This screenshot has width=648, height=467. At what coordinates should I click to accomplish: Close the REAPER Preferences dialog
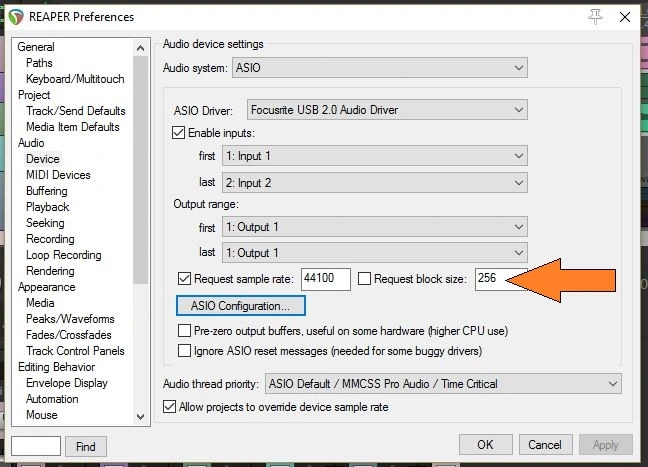628,16
